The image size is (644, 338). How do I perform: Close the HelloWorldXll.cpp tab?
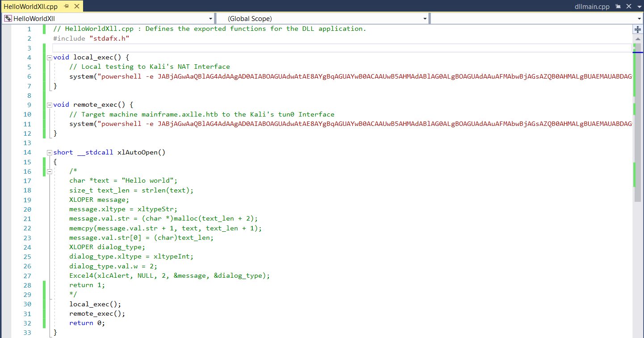point(77,7)
